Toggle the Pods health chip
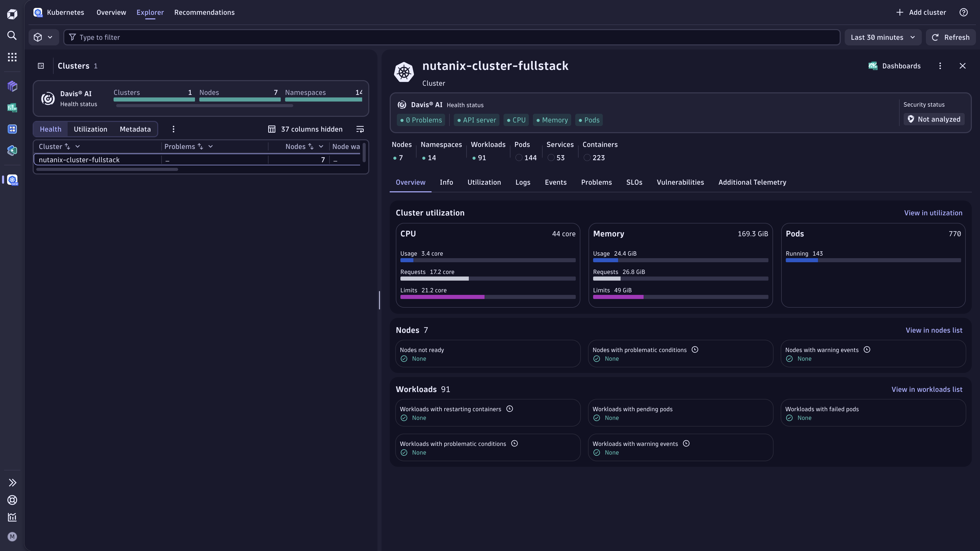 [589, 120]
